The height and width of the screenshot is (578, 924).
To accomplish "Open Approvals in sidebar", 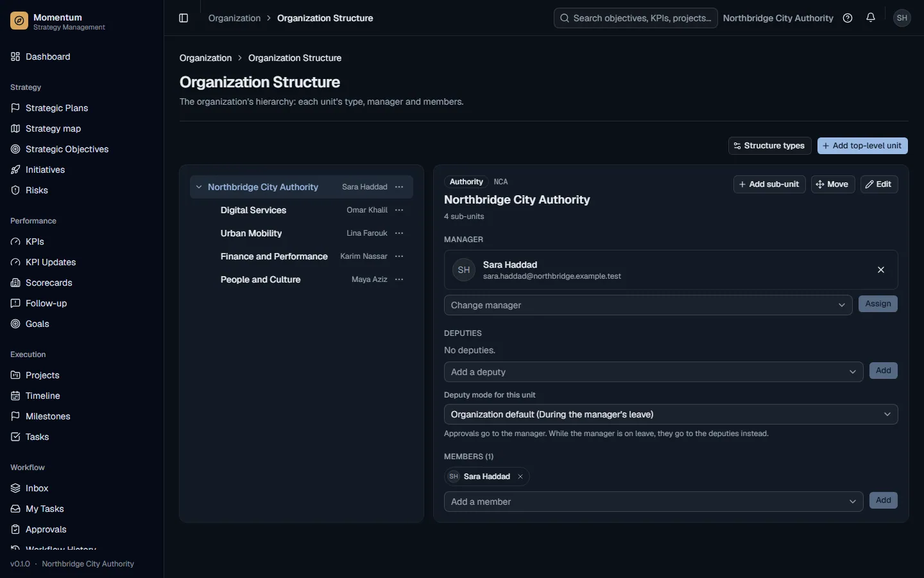I will [x=81, y=529].
